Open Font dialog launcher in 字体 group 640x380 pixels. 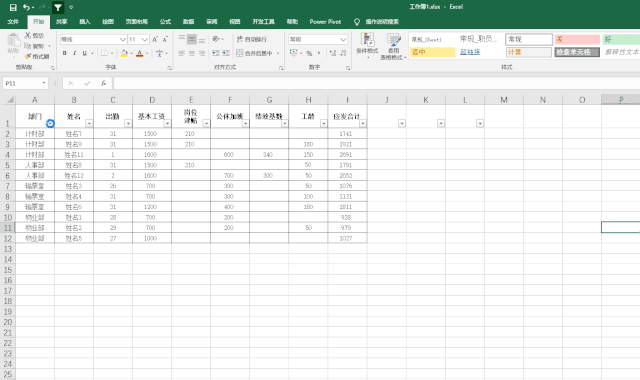pos(169,68)
